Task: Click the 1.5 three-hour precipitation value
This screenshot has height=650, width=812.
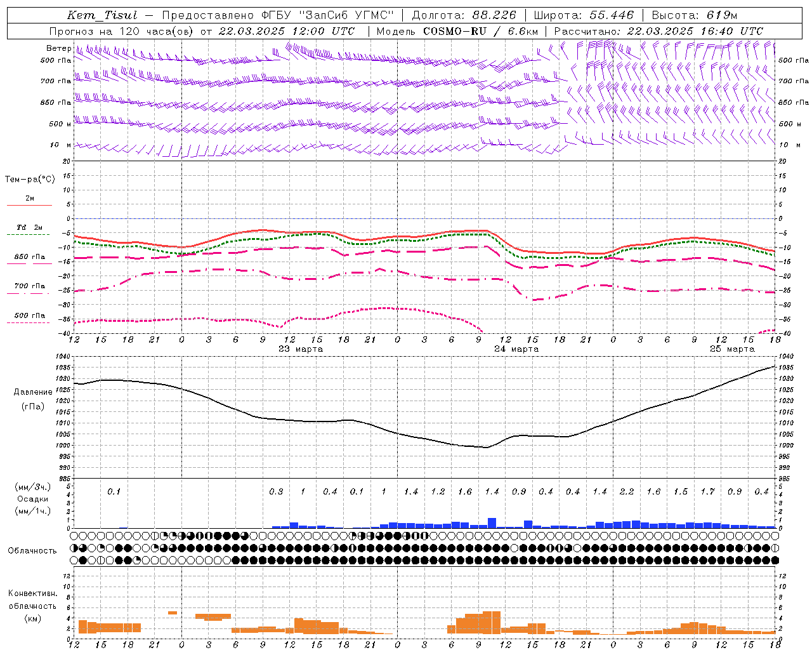Action: [681, 491]
